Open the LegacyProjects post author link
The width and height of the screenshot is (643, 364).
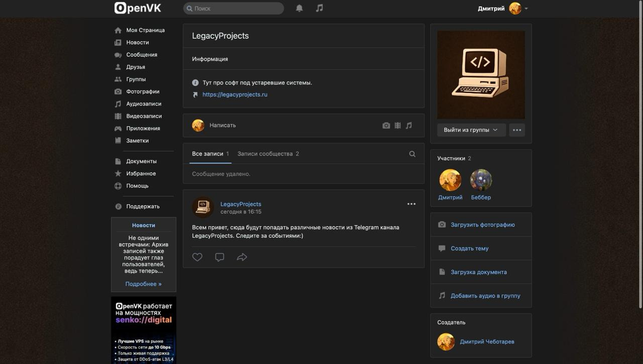(241, 204)
